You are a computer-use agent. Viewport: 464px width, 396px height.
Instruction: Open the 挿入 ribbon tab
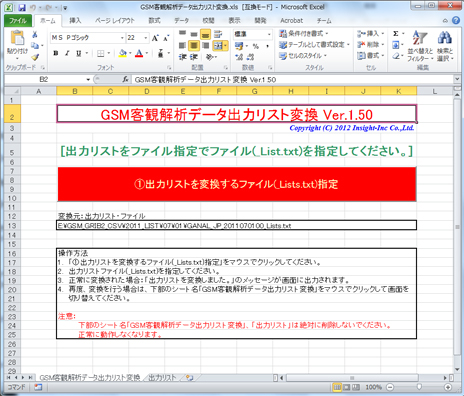pyautogui.click(x=75, y=20)
